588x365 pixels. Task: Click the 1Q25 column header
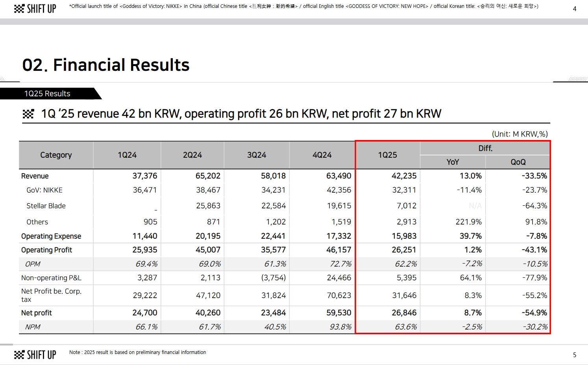click(x=388, y=155)
